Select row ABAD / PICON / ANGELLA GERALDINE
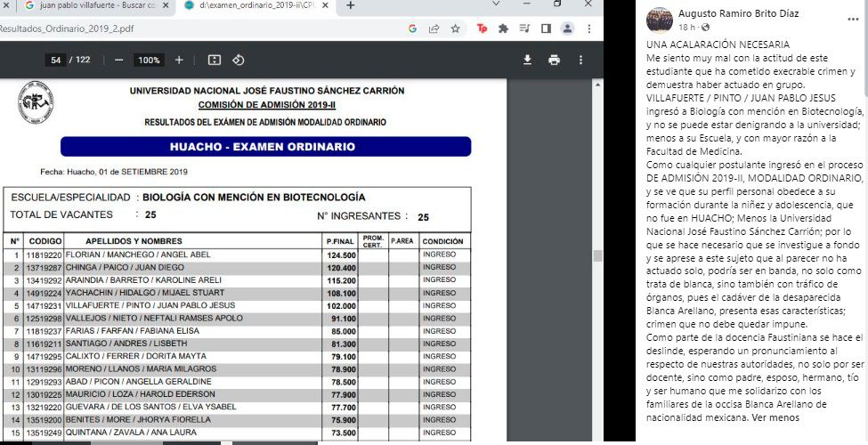 (237, 382)
